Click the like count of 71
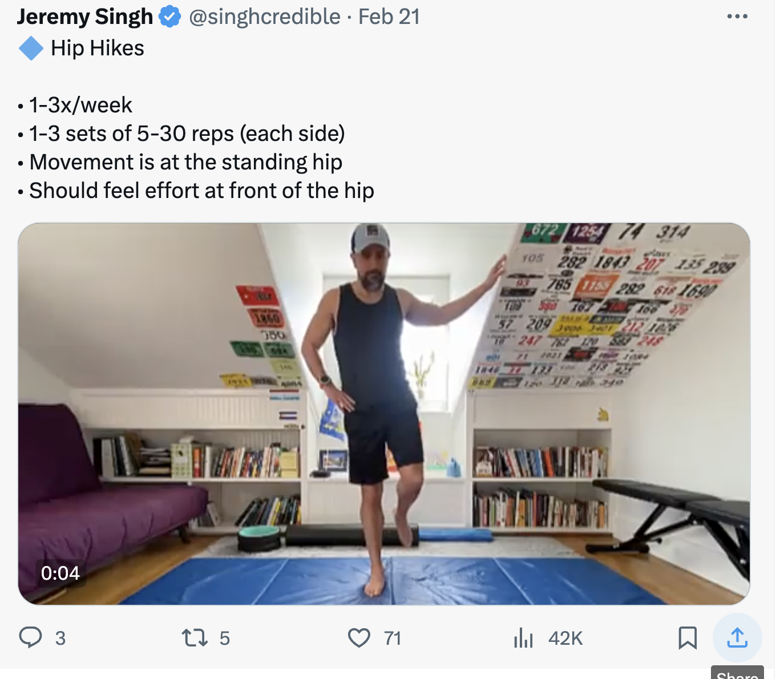The image size is (784, 679). tap(393, 638)
